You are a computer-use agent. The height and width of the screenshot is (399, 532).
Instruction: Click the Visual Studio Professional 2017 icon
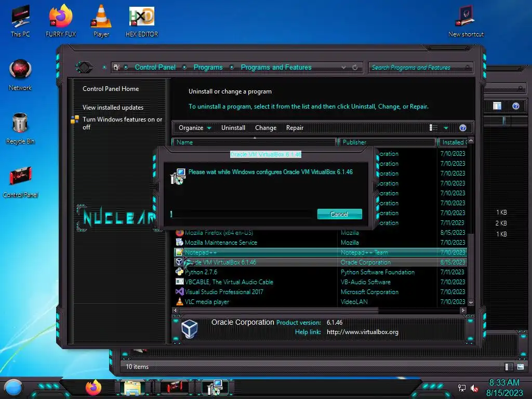point(179,291)
